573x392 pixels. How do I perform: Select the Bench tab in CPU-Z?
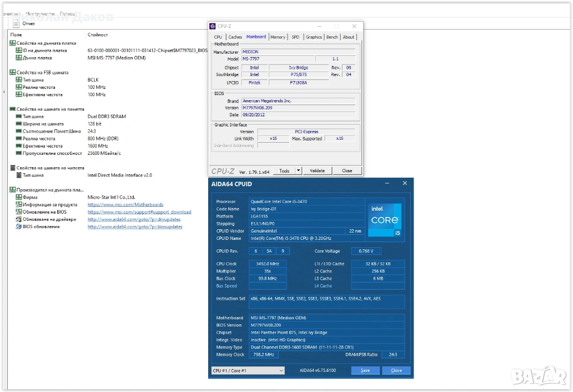[x=332, y=37]
